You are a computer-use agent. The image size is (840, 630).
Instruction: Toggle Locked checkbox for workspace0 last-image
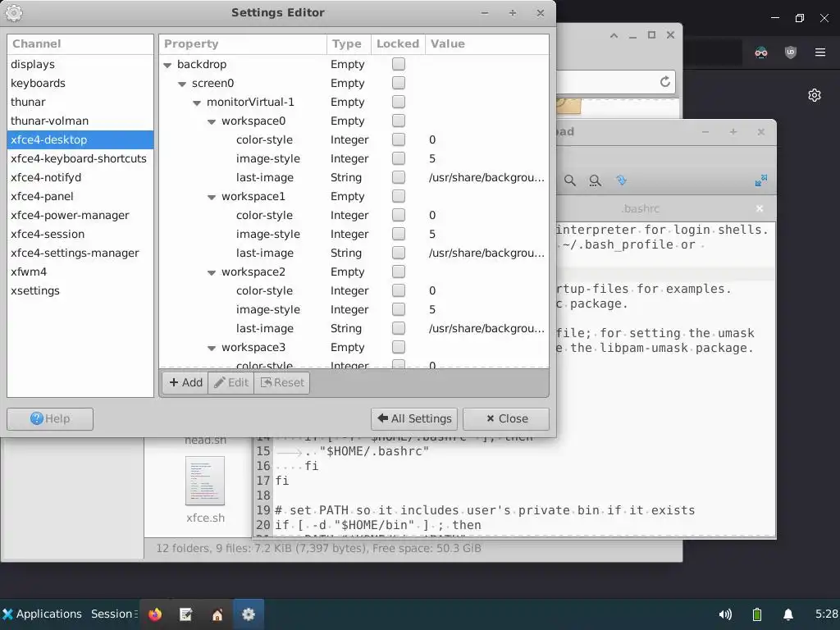[398, 177]
